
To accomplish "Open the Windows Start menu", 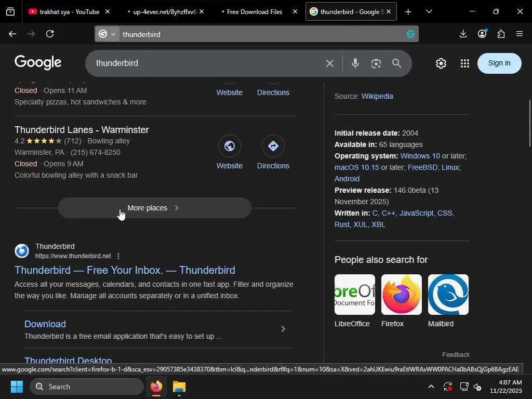I will (x=17, y=387).
